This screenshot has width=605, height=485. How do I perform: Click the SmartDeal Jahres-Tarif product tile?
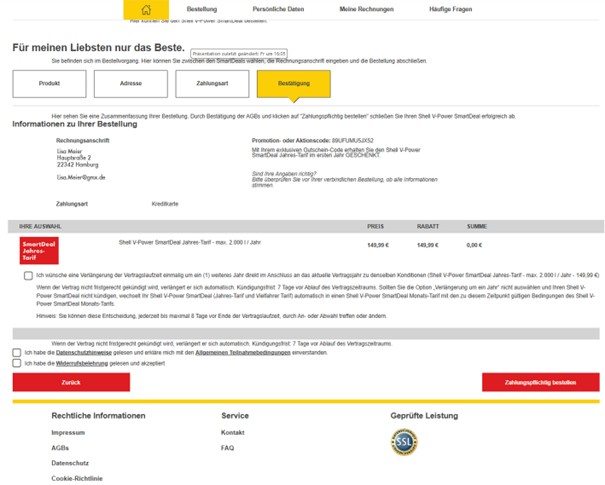[40, 250]
